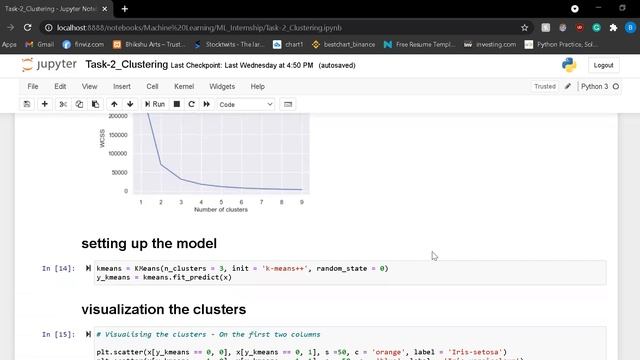Open the Free Resume Templates bookmark
The height and width of the screenshot is (360, 640).
(419, 44)
